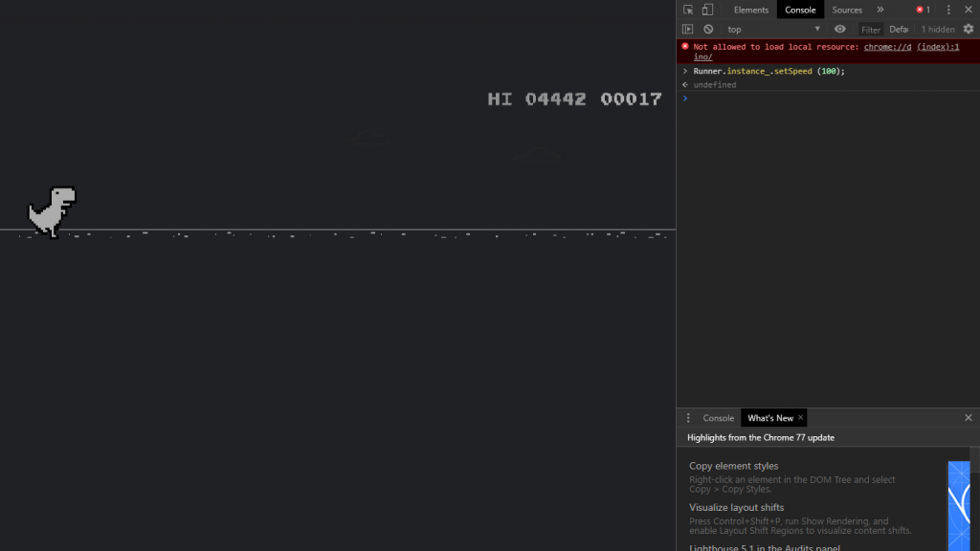Viewport: 980px width, 551px height.
Task: Click the current score 00017
Action: (x=631, y=99)
